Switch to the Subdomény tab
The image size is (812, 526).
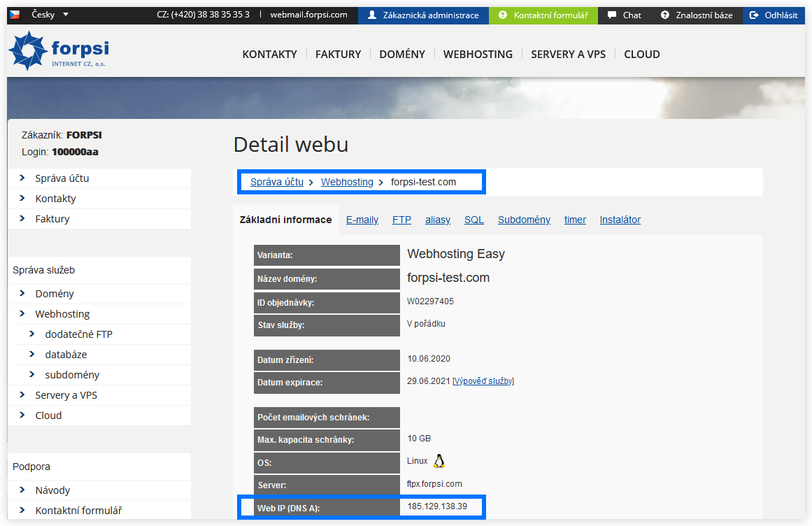(524, 220)
